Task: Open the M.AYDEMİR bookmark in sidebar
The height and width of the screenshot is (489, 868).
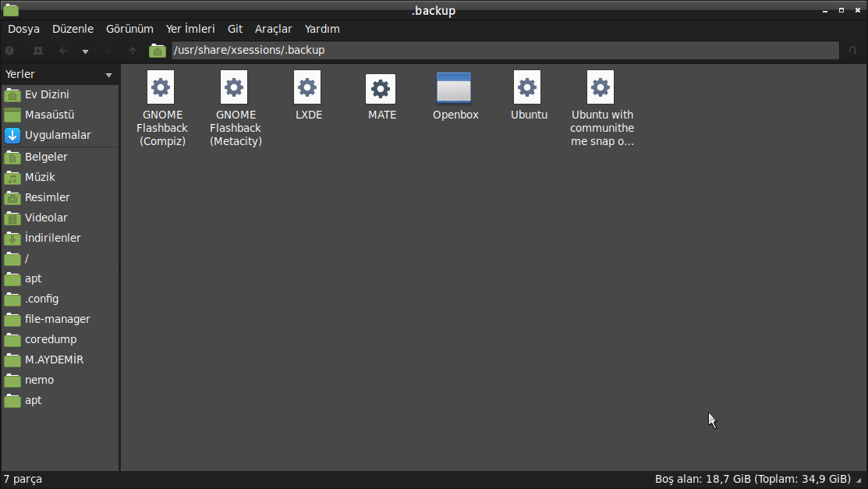Action: [x=60, y=360]
